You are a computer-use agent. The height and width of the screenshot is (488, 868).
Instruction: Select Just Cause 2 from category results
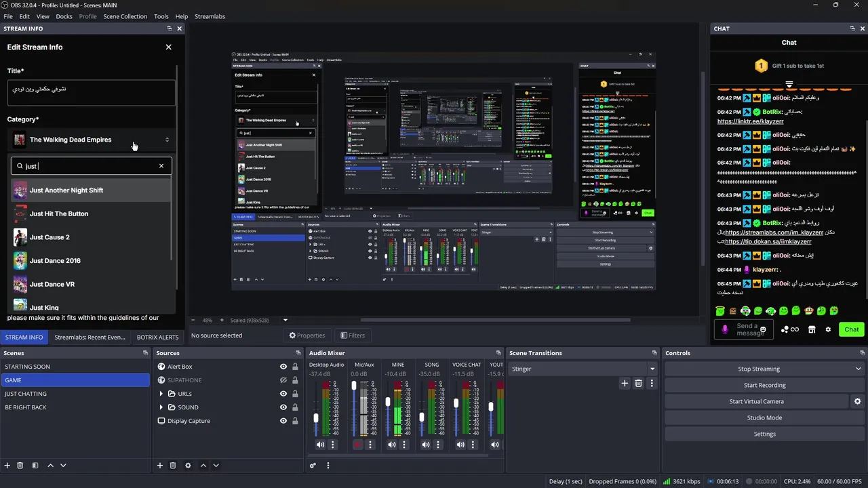pyautogui.click(x=91, y=237)
